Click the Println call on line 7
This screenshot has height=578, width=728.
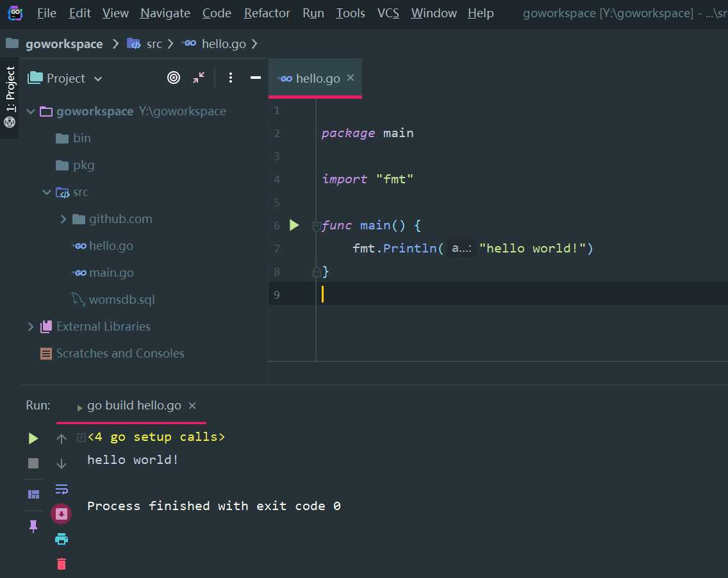point(409,249)
